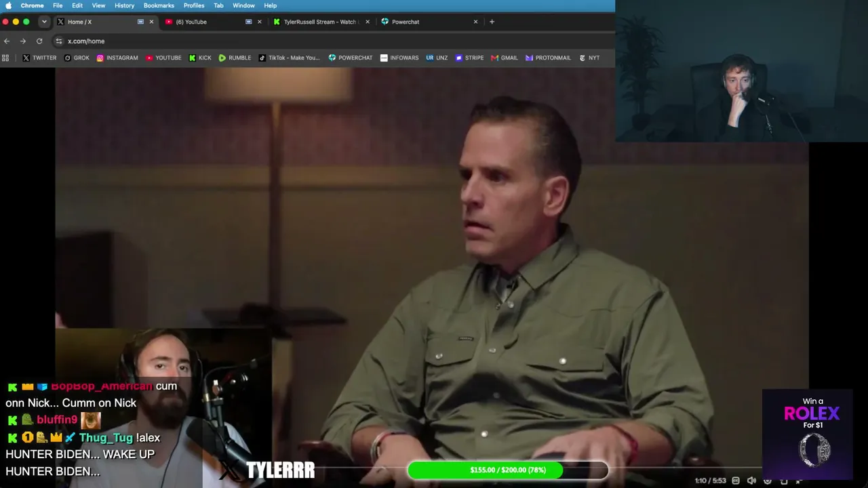The height and width of the screenshot is (488, 868).
Task: Open the NYT bookmark
Action: (x=589, y=58)
